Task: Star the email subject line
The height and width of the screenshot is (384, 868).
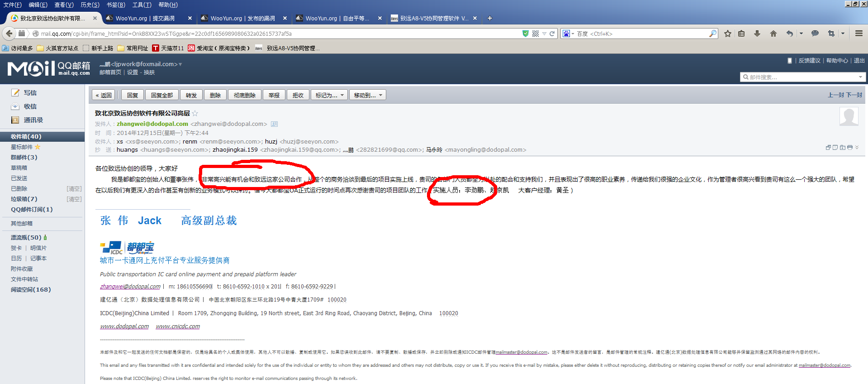Action: tap(195, 113)
